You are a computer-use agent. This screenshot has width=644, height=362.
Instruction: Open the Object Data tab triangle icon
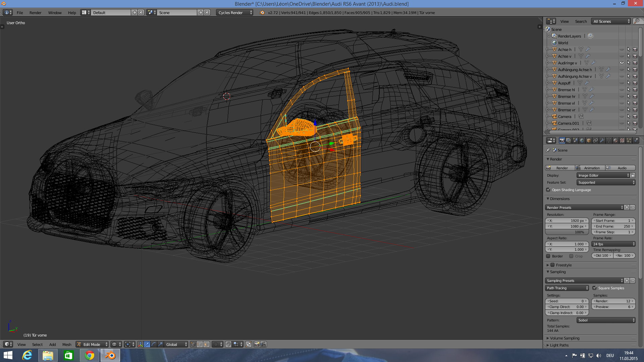[x=609, y=141]
